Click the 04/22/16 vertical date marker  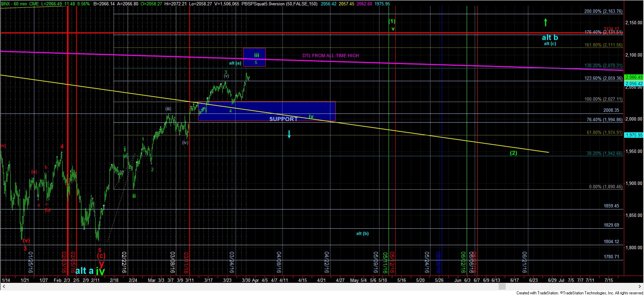tap(327, 262)
